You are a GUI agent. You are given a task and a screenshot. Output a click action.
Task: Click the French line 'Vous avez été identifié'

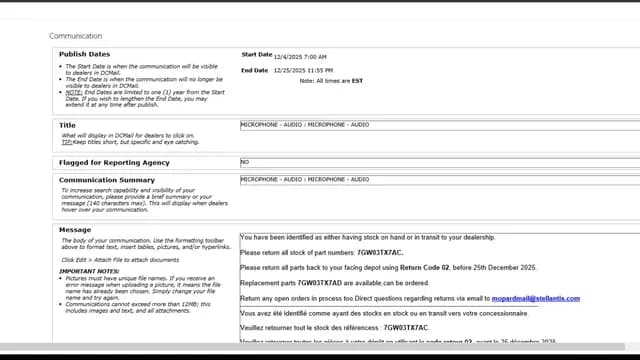click(384, 313)
